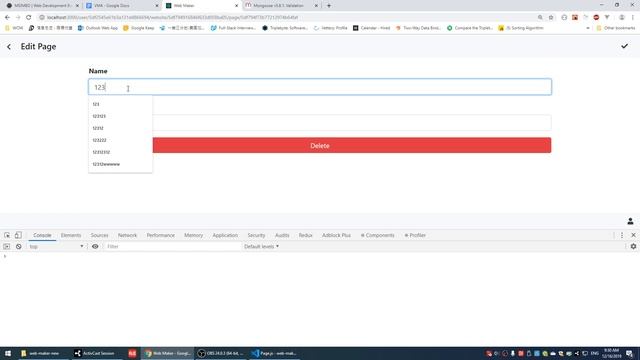
Task: Open the Two-Way Data Binding bookmark
Action: pos(418,28)
